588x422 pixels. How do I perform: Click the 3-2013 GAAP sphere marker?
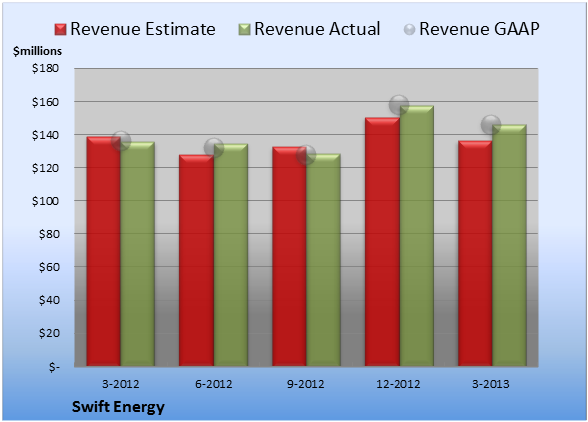(491, 124)
